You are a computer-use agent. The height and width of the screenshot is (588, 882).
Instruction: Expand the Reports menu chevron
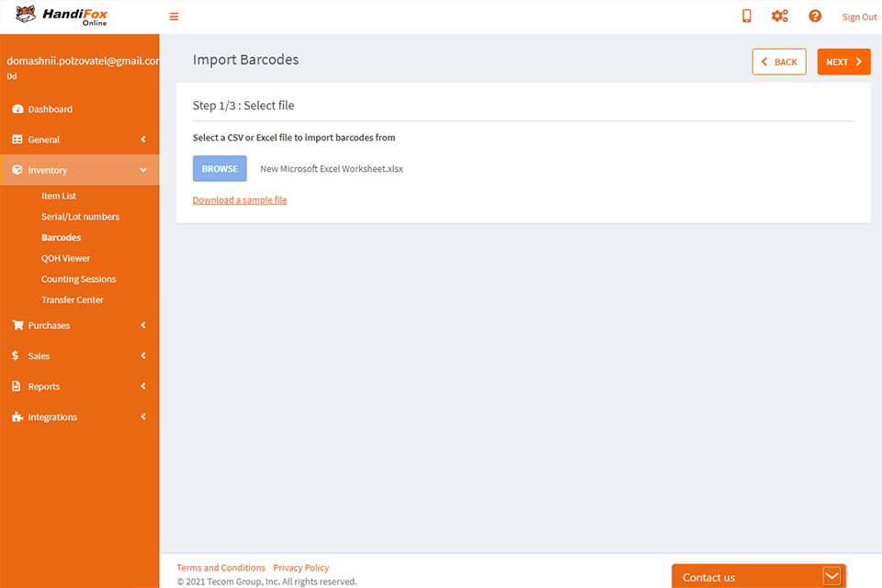click(x=143, y=386)
